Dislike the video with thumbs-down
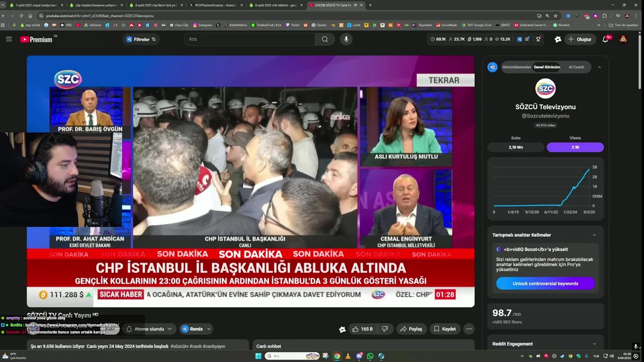Viewport: 644px width, 362px height. point(385,329)
